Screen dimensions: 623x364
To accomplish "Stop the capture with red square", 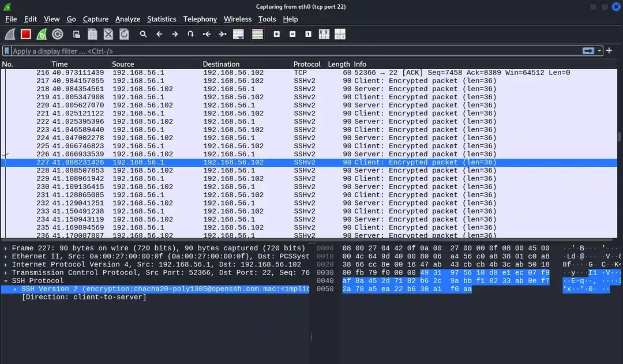I will pos(26,34).
